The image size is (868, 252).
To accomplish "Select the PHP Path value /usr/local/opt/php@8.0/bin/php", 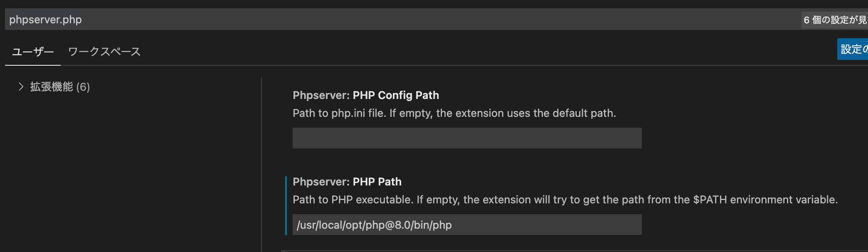I will [x=374, y=225].
